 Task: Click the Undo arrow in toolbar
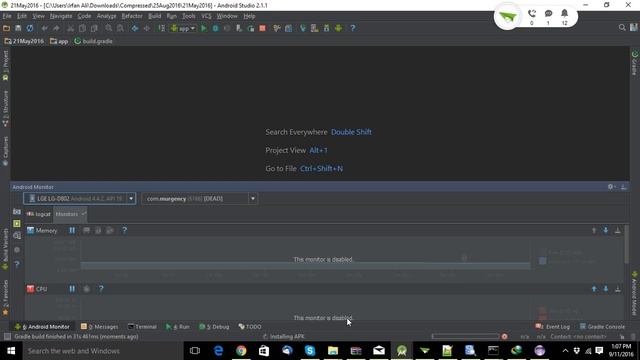coord(44,28)
